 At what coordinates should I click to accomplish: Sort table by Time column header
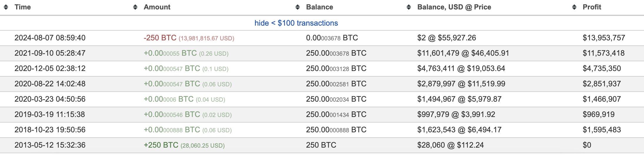23,7
